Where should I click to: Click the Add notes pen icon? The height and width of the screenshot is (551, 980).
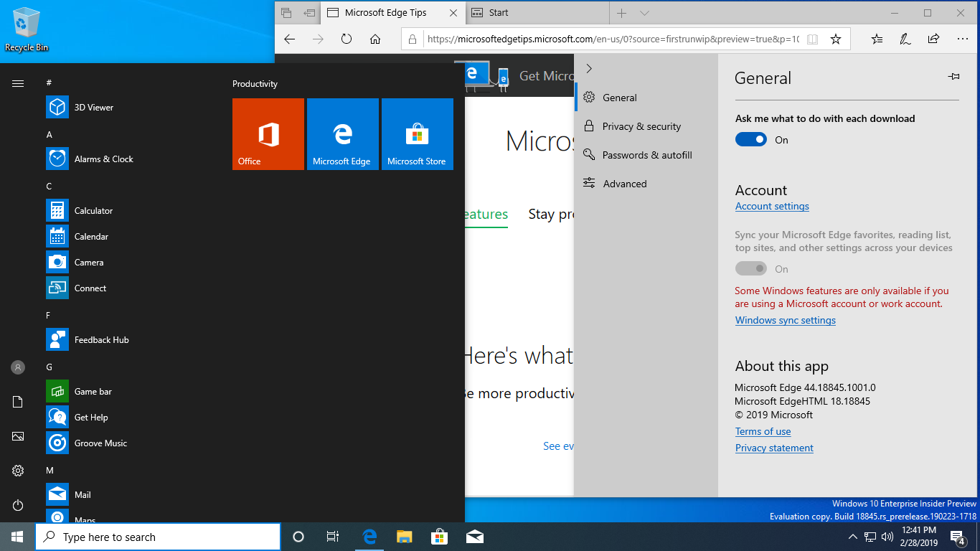coord(905,39)
